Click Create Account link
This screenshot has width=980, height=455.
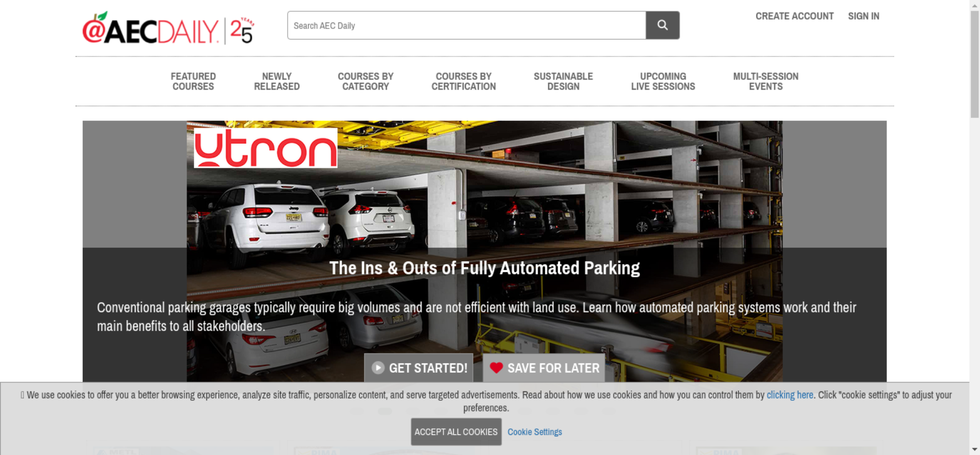coord(794,16)
